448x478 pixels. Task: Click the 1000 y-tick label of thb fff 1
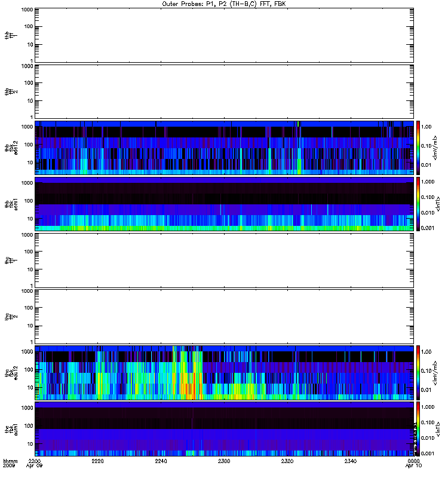pyautogui.click(x=27, y=10)
